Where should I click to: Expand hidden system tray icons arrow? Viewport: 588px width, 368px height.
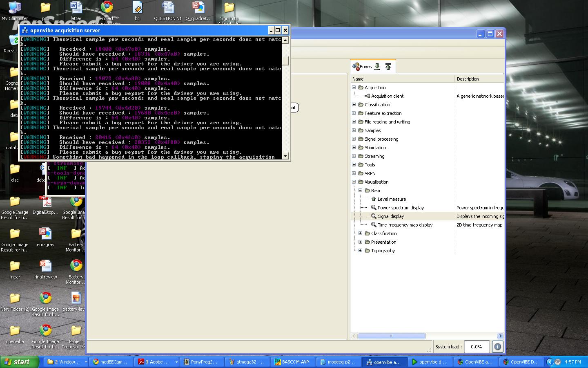click(x=550, y=362)
